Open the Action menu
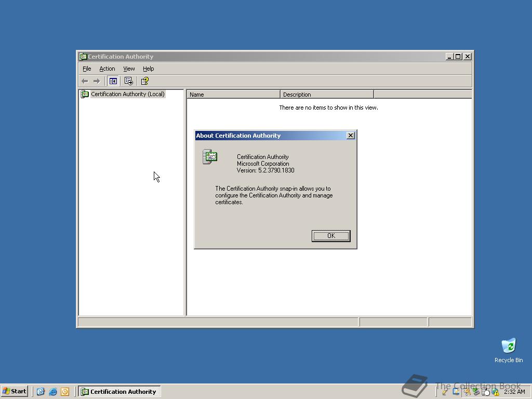This screenshot has height=399, width=532. (107, 69)
